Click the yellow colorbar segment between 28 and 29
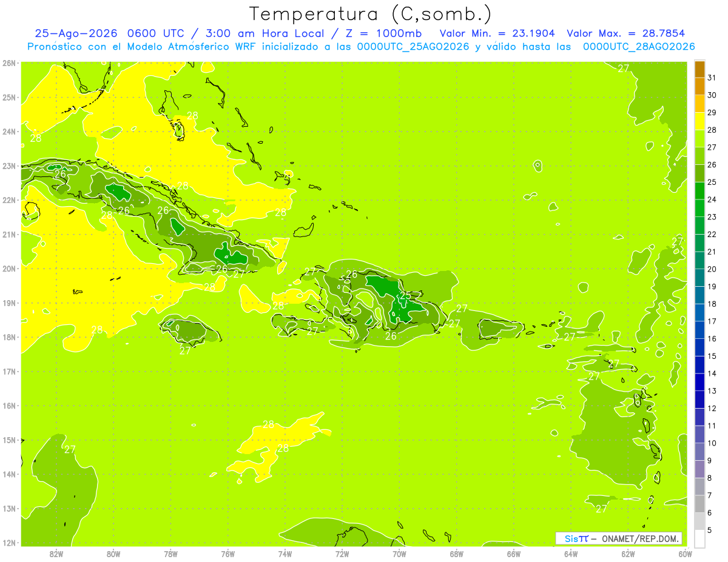The width and height of the screenshot is (728, 562). 699,122
